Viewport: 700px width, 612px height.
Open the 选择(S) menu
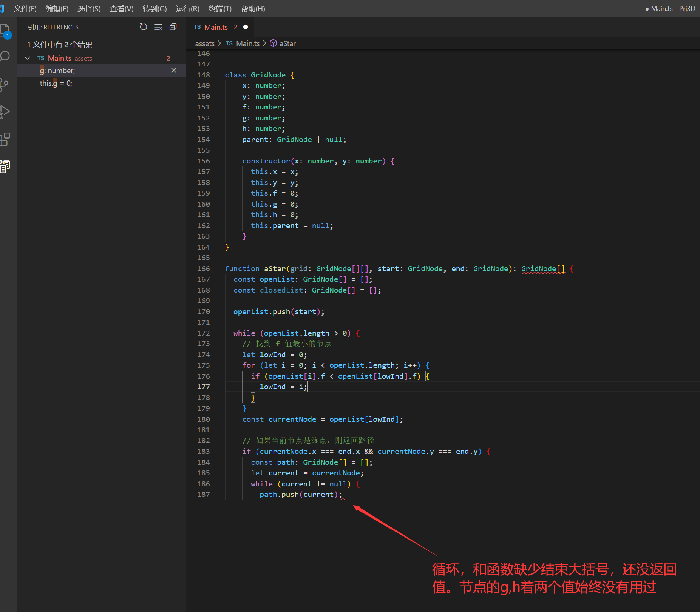click(x=89, y=8)
